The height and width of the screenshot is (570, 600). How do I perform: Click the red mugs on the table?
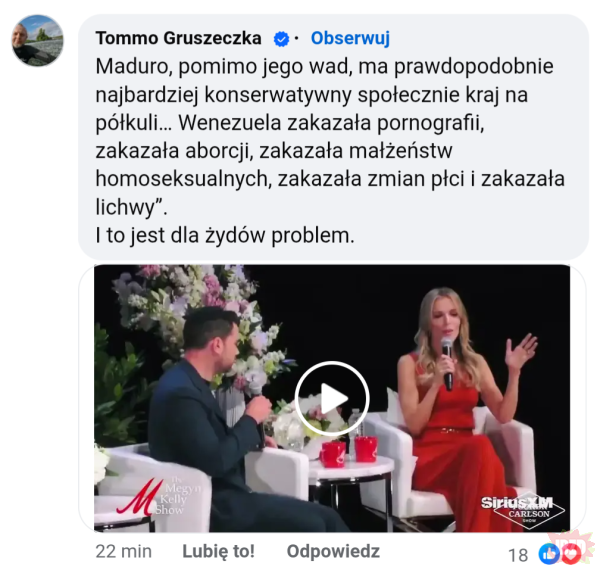pyautogui.click(x=349, y=451)
